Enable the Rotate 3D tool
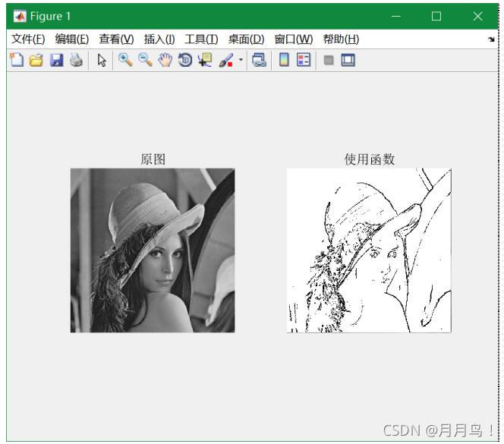 185,60
